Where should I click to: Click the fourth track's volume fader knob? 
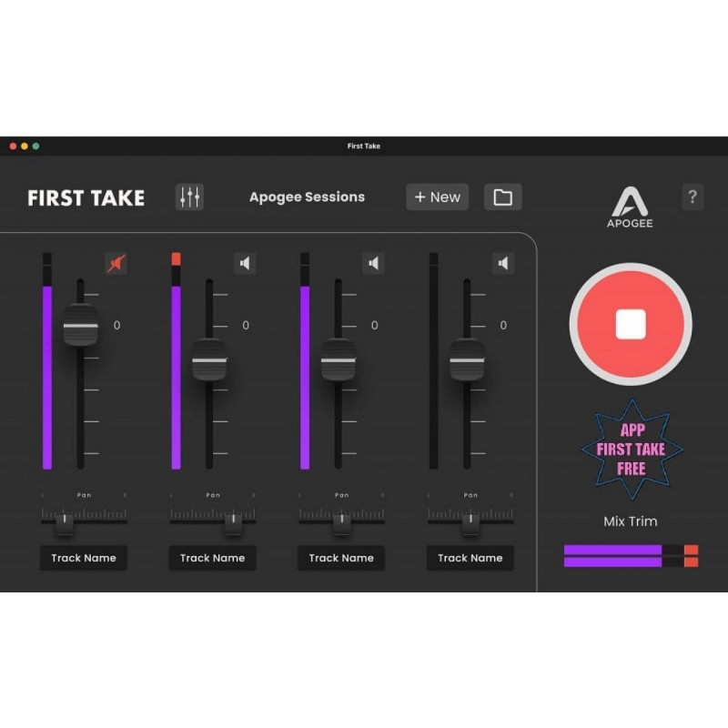(x=467, y=359)
